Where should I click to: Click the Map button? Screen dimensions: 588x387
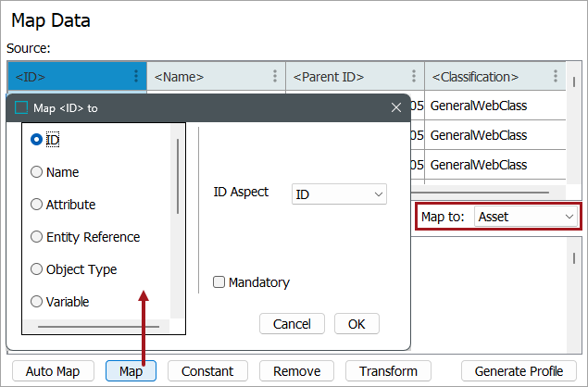click(131, 371)
